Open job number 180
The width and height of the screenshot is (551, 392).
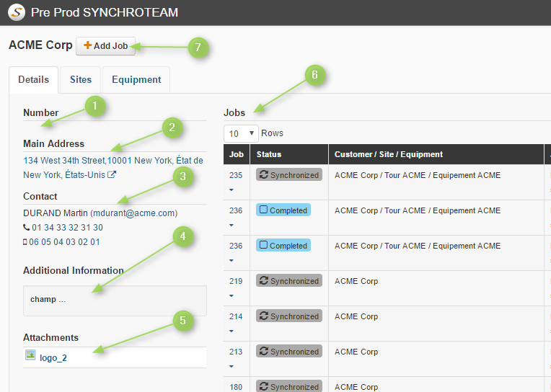point(236,387)
